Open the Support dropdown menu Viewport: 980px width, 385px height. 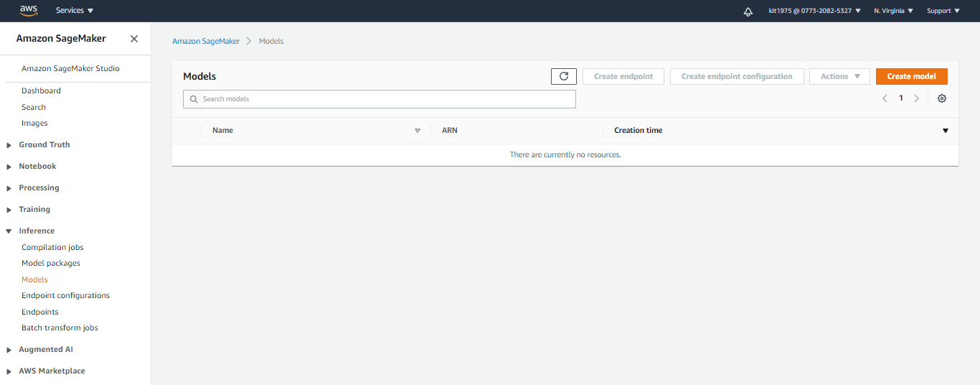(943, 11)
